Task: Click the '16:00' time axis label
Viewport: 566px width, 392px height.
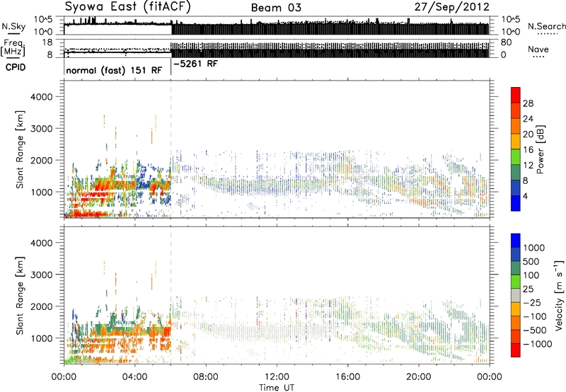Action: coord(347,377)
